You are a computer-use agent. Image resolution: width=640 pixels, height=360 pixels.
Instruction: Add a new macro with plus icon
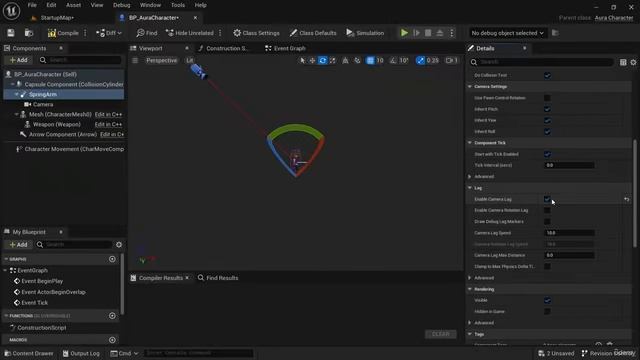pyautogui.click(x=112, y=340)
